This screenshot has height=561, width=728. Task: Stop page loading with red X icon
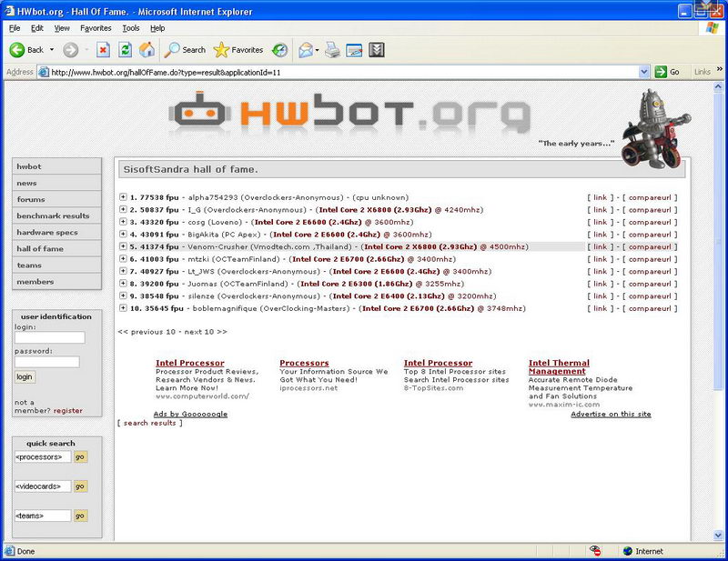pyautogui.click(x=103, y=50)
